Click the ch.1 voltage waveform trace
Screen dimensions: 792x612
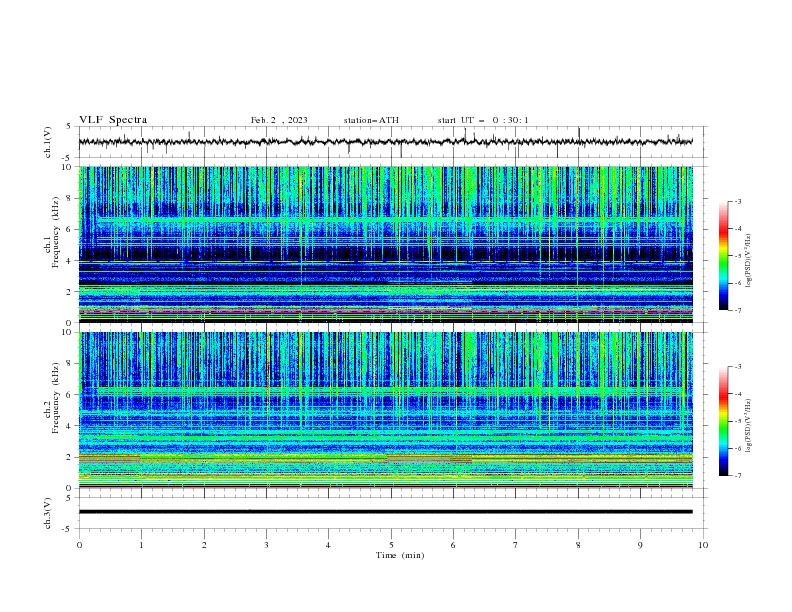click(x=385, y=142)
